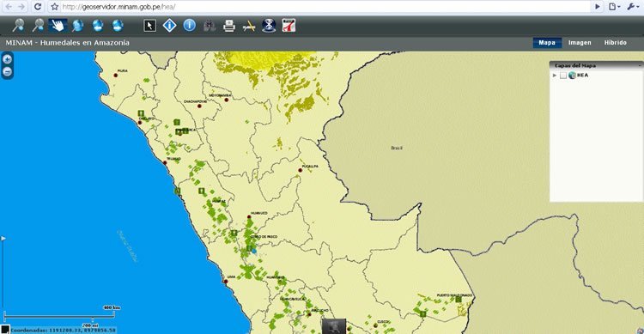Select the zoom-in magnifier tool
The image size is (644, 334).
18,26
